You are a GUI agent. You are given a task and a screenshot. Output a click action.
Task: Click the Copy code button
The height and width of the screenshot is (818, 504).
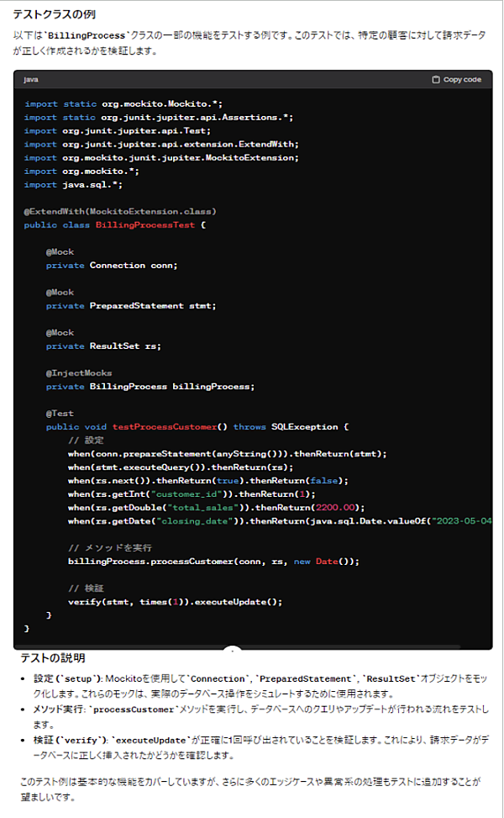coord(457,79)
